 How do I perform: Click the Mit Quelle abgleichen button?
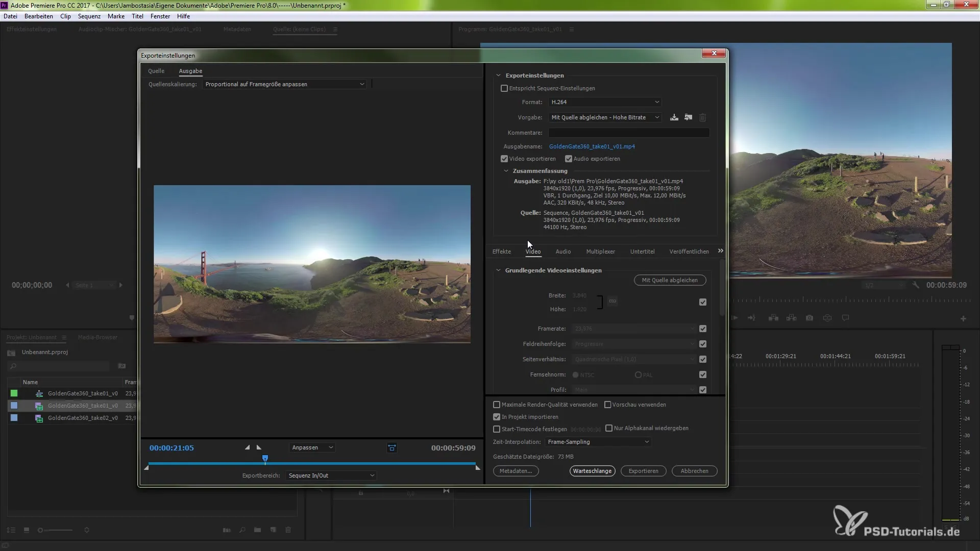click(x=670, y=280)
